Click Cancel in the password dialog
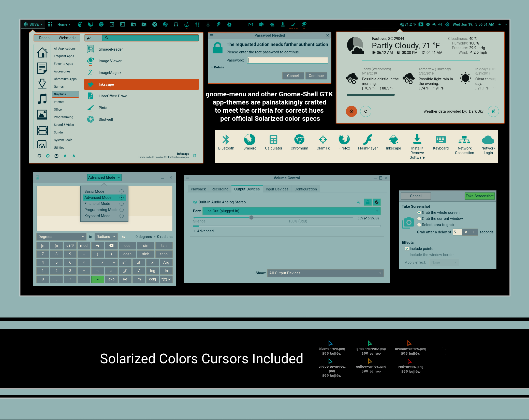Viewport: 529px width, 420px height. click(293, 76)
